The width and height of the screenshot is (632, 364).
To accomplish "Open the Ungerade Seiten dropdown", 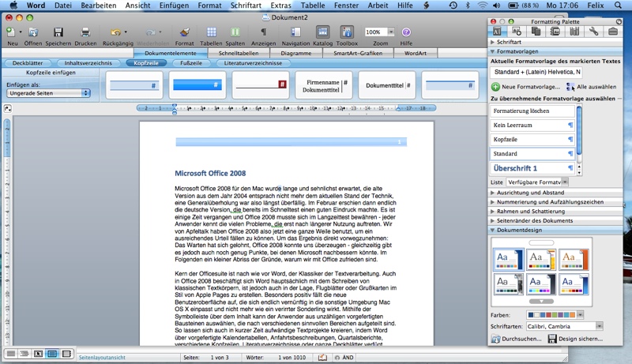I will point(48,93).
